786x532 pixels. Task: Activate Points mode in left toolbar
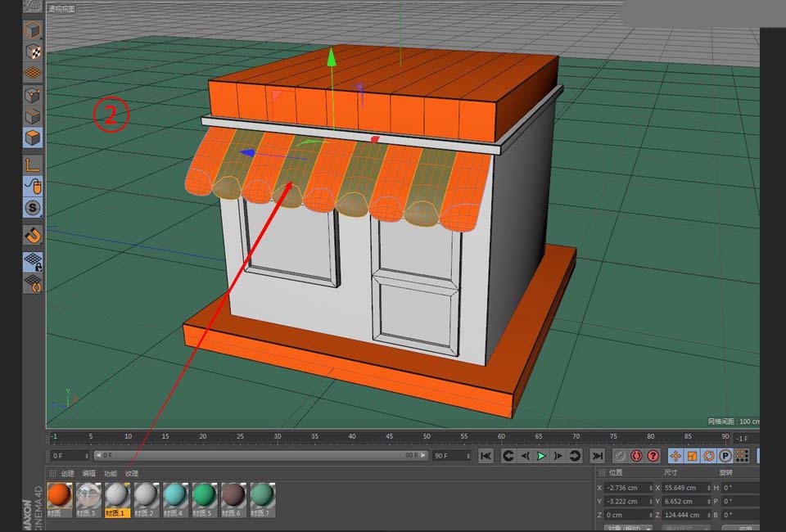click(33, 96)
